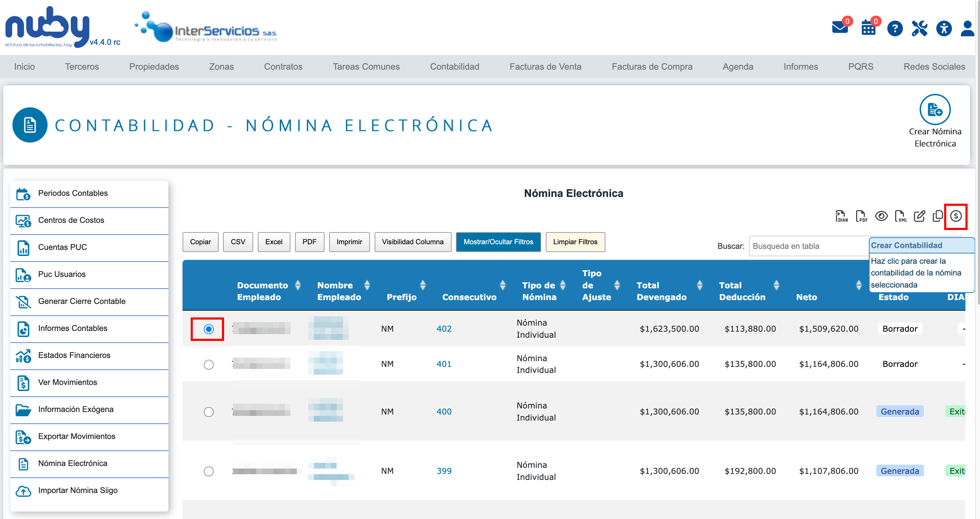Click the Mostrar/Ocultar Filtros button

498,242
